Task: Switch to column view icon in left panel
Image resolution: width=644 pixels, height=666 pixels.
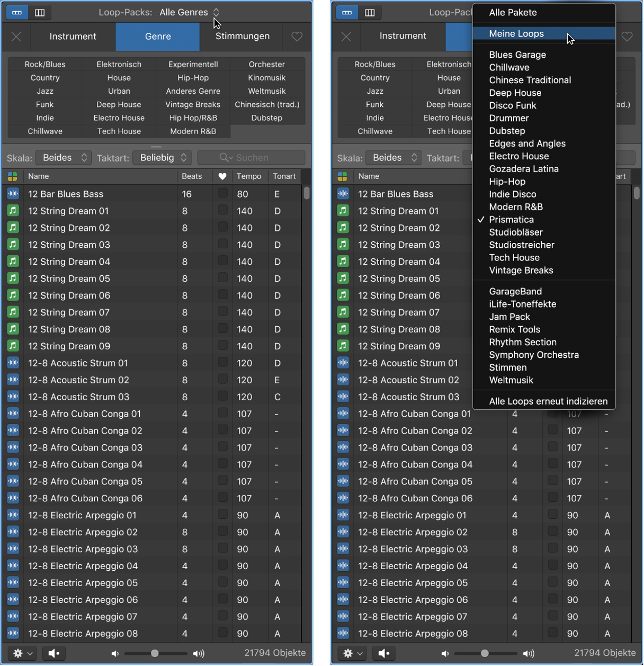Action: coord(40,12)
